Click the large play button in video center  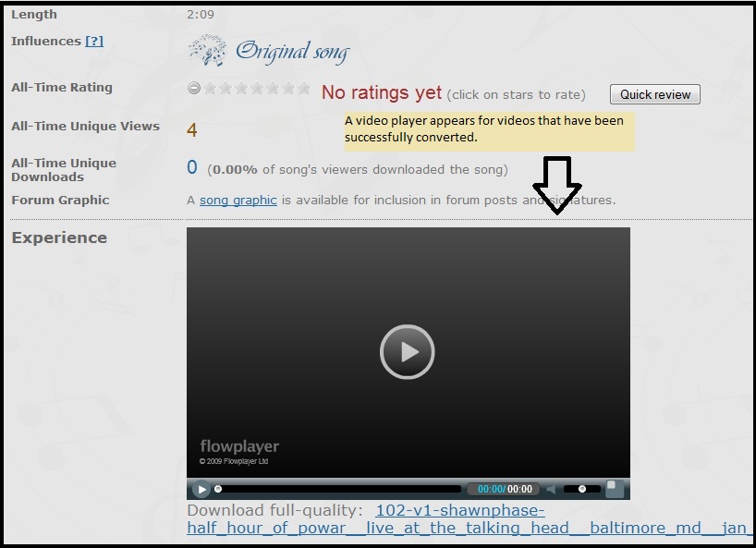click(x=407, y=352)
